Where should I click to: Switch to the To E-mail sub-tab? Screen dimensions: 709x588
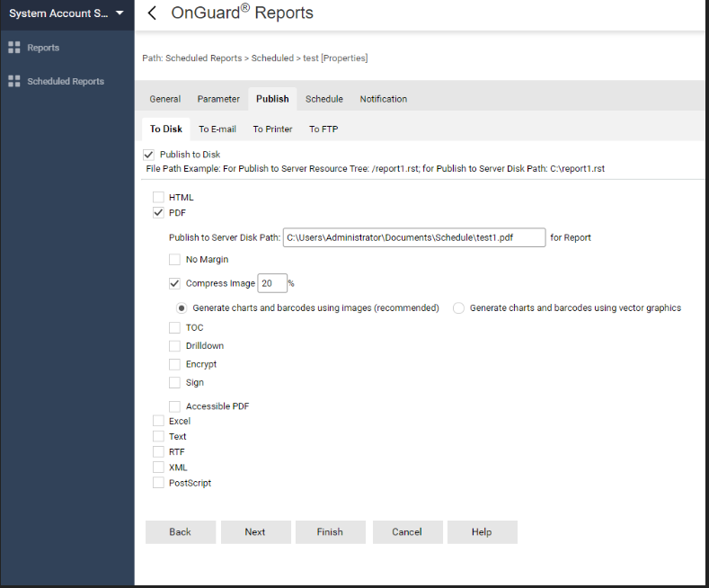click(217, 129)
